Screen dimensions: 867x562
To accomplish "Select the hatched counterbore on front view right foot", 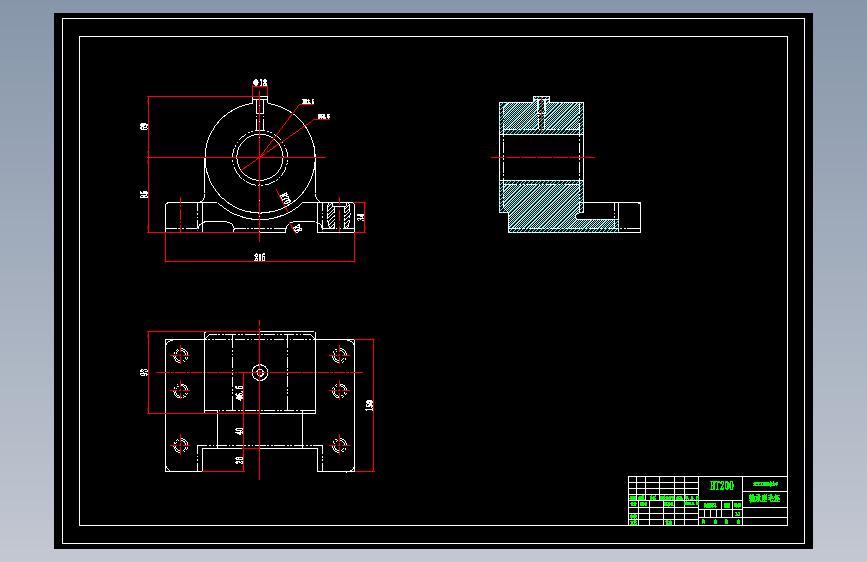I will tap(339, 216).
